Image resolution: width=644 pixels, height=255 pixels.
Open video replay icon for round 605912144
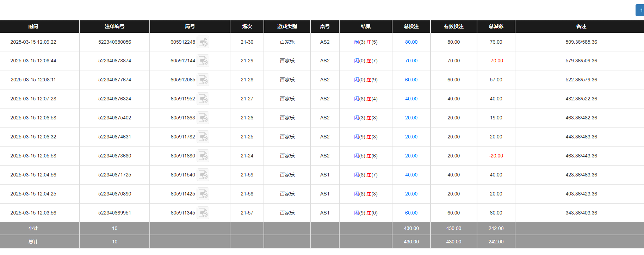tap(203, 61)
